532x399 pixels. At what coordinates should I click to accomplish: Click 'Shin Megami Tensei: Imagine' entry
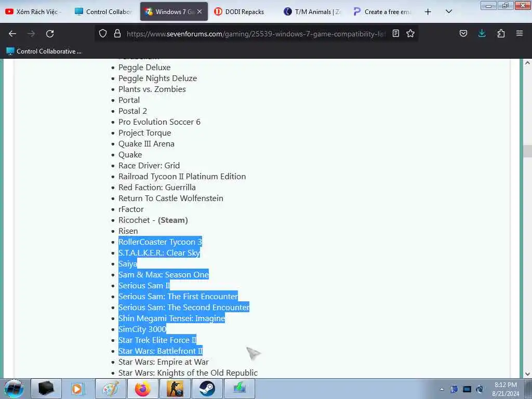click(171, 318)
